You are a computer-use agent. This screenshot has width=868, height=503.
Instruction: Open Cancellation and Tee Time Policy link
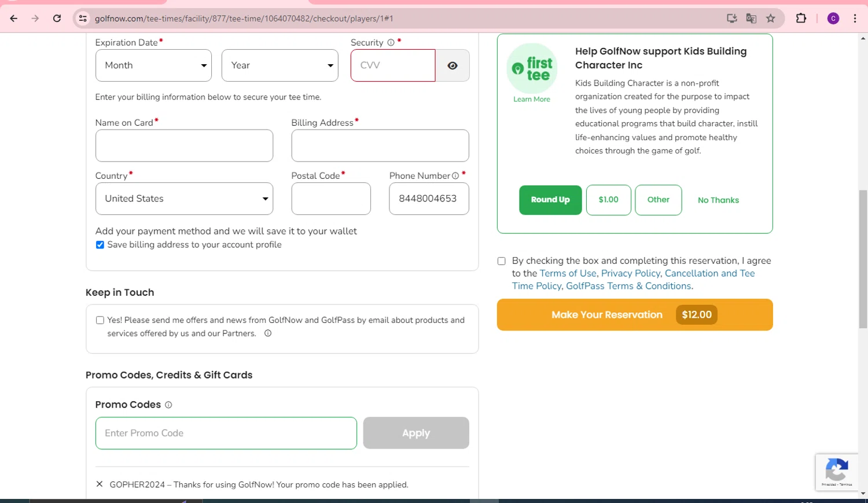coord(709,273)
